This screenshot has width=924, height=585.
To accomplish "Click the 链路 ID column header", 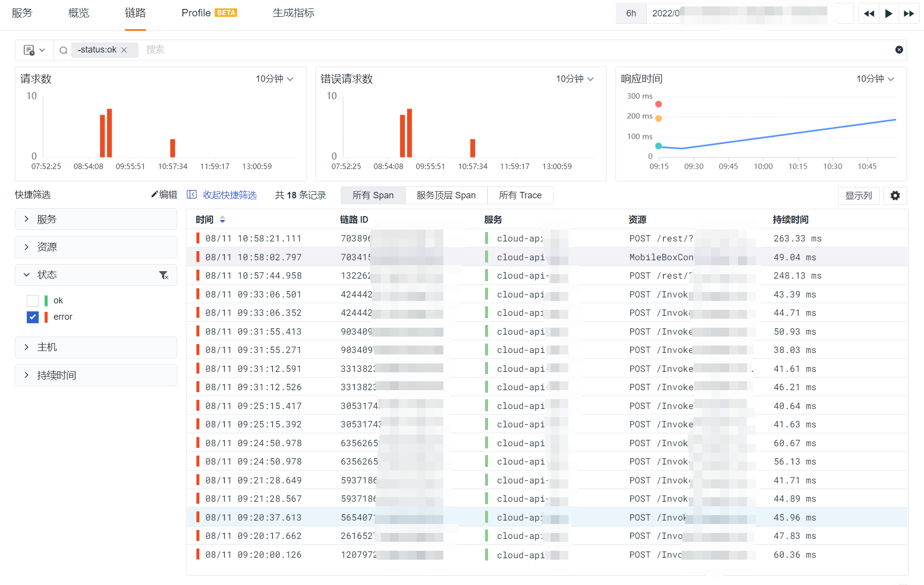I will coord(354,220).
